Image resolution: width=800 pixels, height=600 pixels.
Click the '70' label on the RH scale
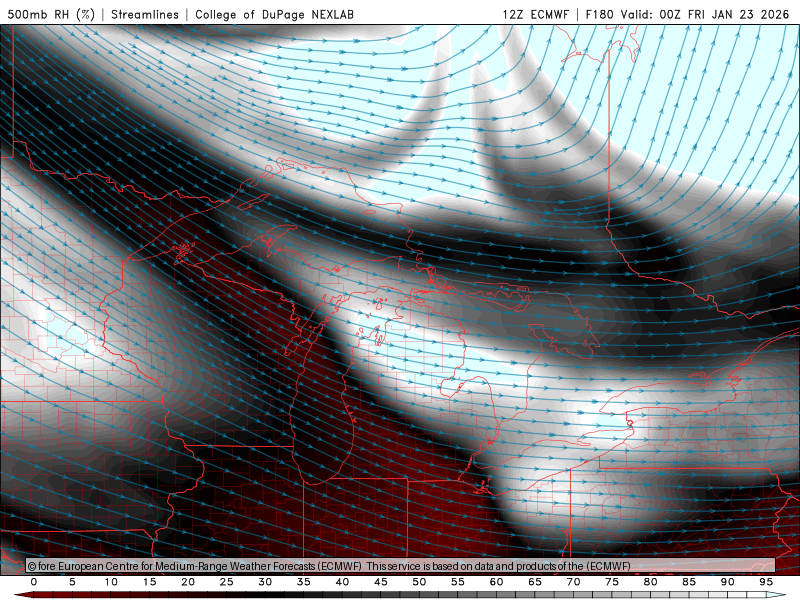573,582
